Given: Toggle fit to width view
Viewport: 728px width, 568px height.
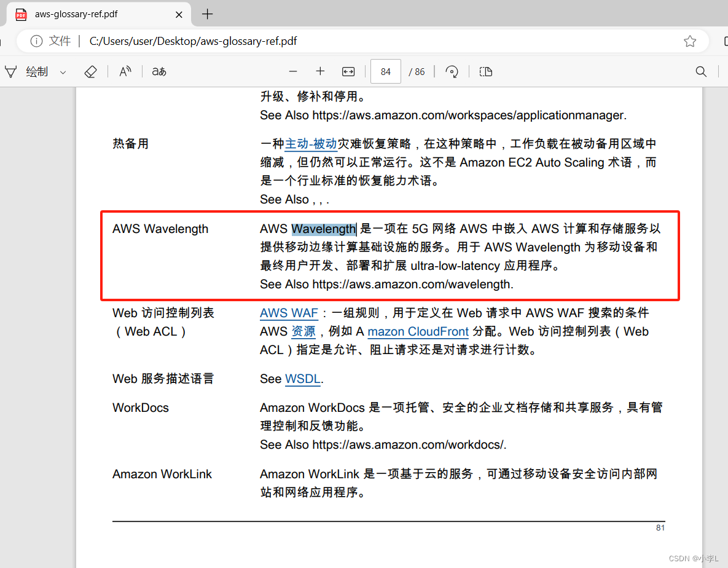Looking at the screenshot, I should (x=348, y=71).
